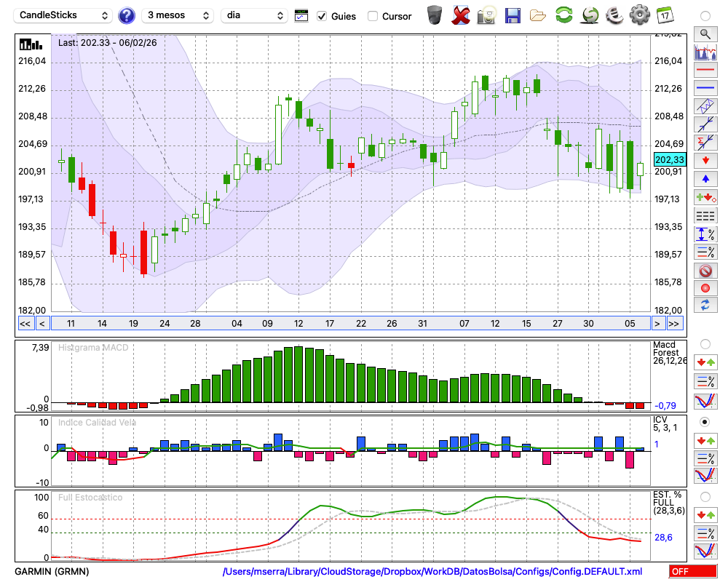Screen dimensions: 728x582
Task: Select the Full Estocastico panel radio button
Action: (705, 496)
